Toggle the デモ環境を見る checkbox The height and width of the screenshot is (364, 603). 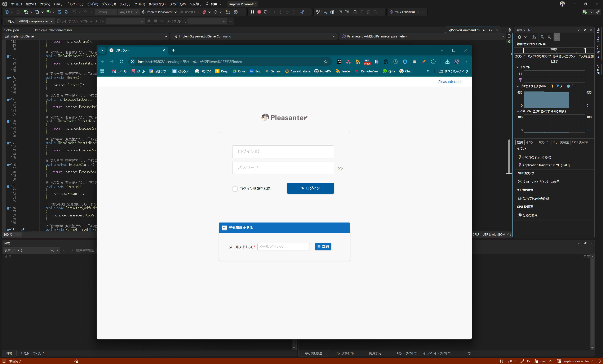tap(224, 228)
